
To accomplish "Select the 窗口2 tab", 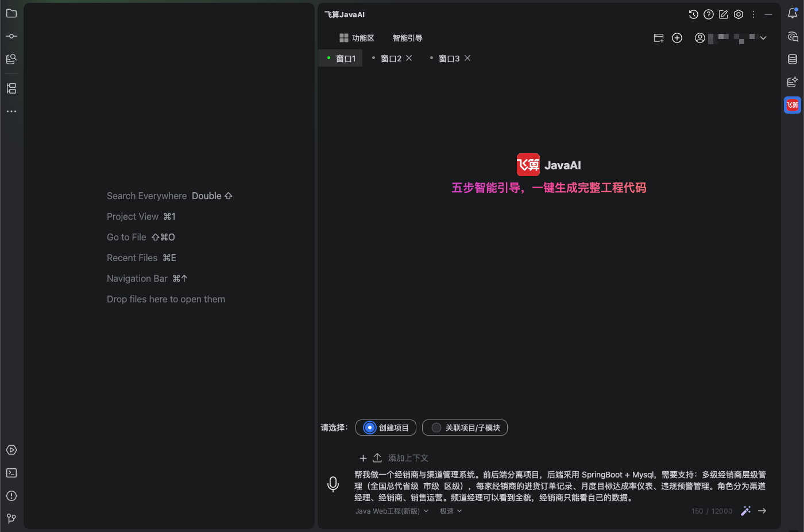I will [x=391, y=59].
